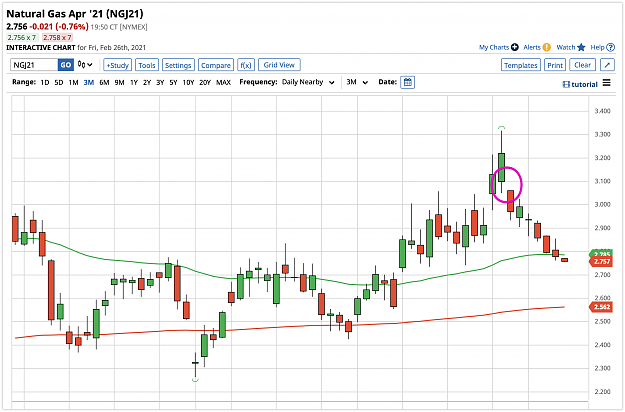Open the +Study menu
The height and width of the screenshot is (412, 625).
(117, 65)
